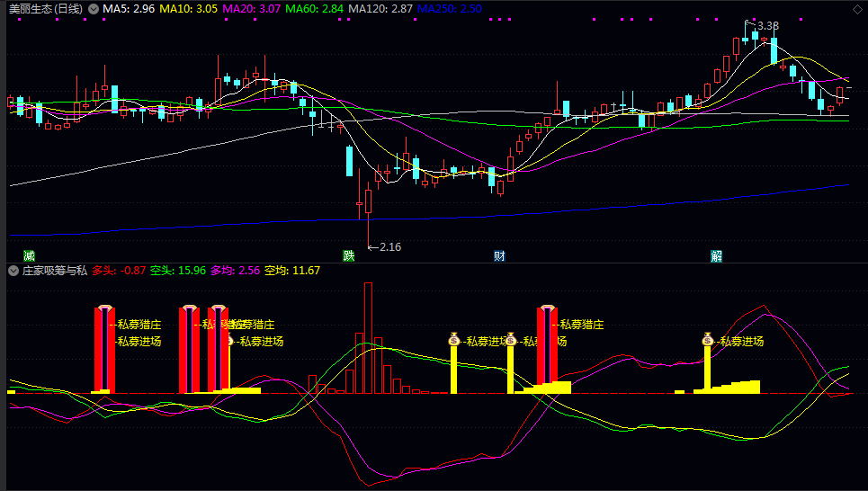868x491 pixels.
Task: Select the MA120: 2.87 indicator label
Action: click(x=380, y=9)
